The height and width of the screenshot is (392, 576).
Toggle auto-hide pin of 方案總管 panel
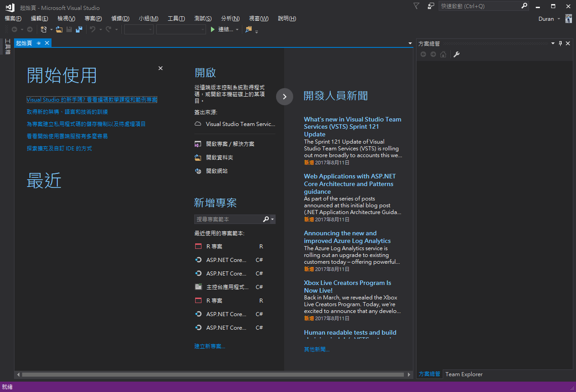coord(561,43)
